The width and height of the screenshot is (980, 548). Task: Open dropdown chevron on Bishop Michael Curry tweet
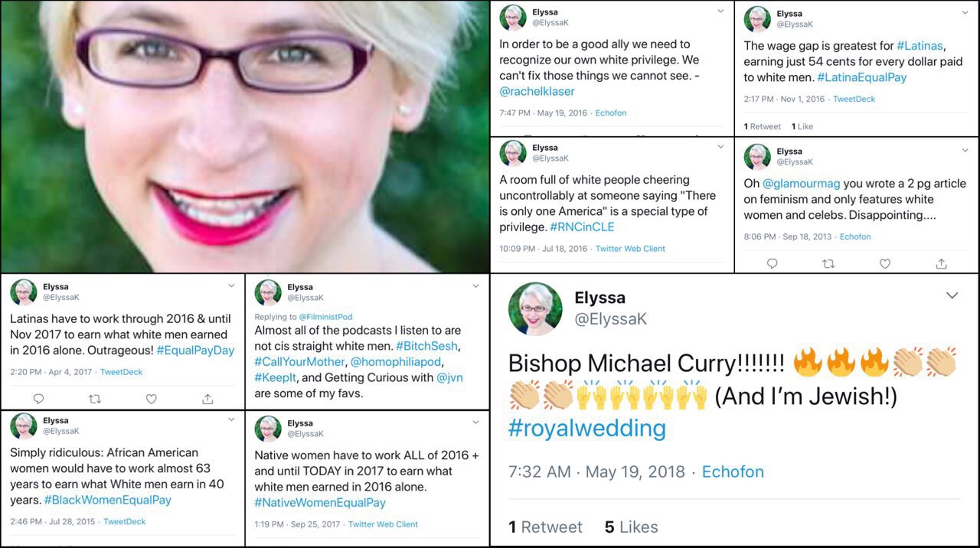[952, 295]
